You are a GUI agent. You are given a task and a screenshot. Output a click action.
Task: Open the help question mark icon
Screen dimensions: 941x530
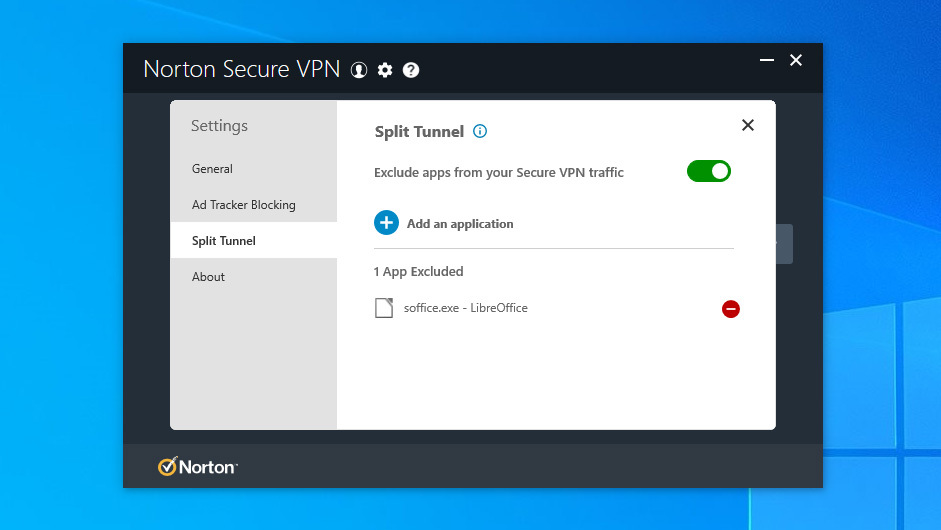coord(410,70)
